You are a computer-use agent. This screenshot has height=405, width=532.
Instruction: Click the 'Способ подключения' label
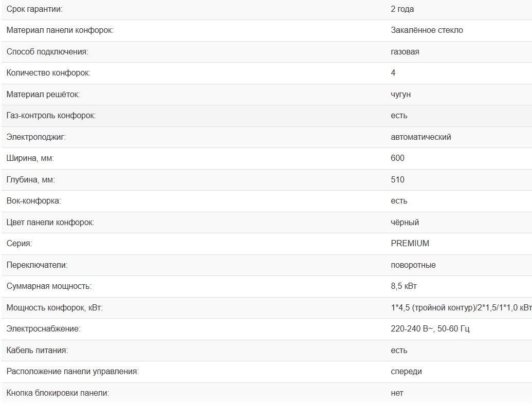(47, 52)
